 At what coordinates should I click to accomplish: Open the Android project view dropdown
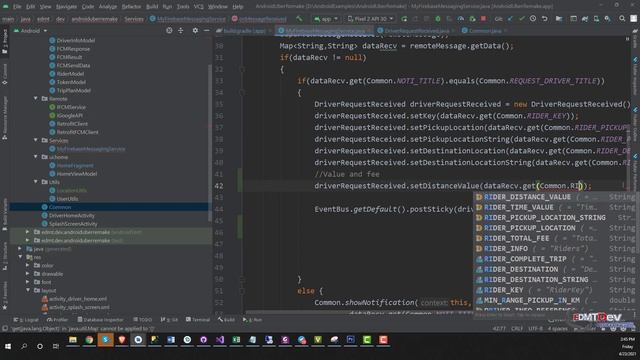(x=31, y=31)
